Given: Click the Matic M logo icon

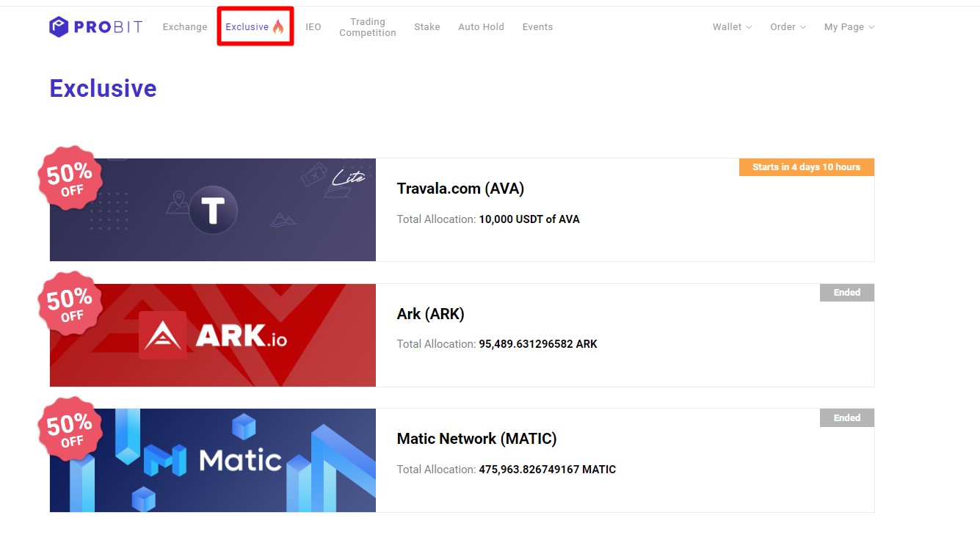Looking at the screenshot, I should 165,460.
